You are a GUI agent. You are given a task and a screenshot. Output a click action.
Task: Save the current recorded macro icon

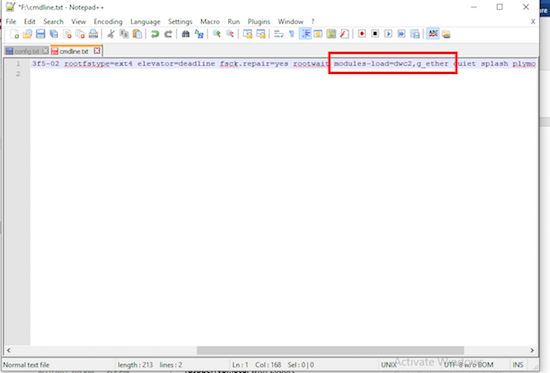click(x=415, y=34)
